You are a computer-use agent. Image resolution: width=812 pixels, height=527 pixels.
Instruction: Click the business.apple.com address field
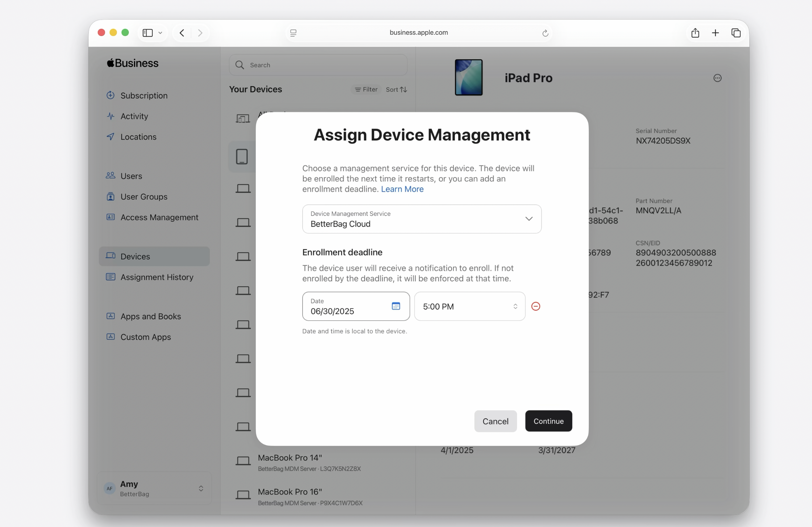click(419, 32)
